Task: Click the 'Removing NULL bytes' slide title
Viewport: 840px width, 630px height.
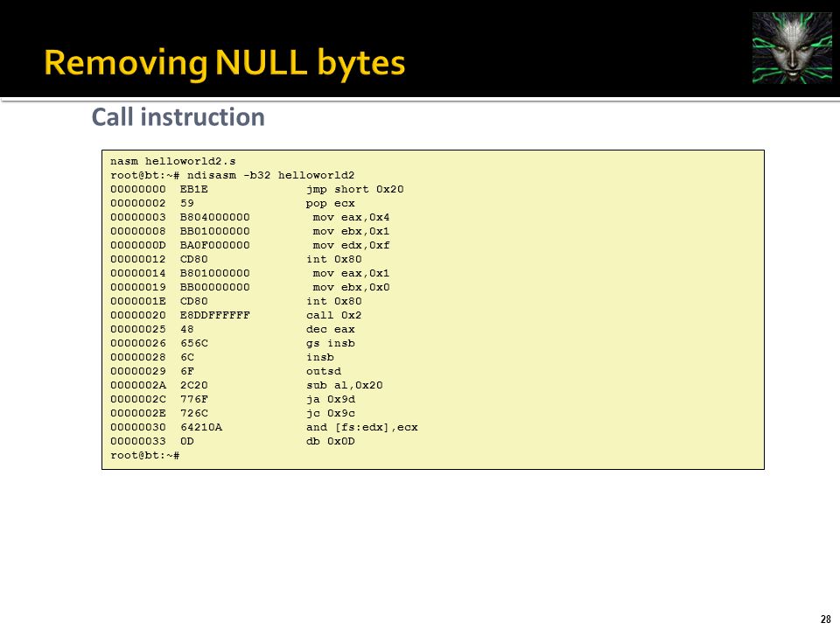Action: (225, 63)
